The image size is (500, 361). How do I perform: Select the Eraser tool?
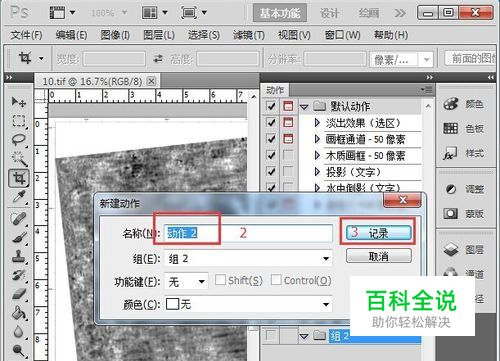(19, 294)
